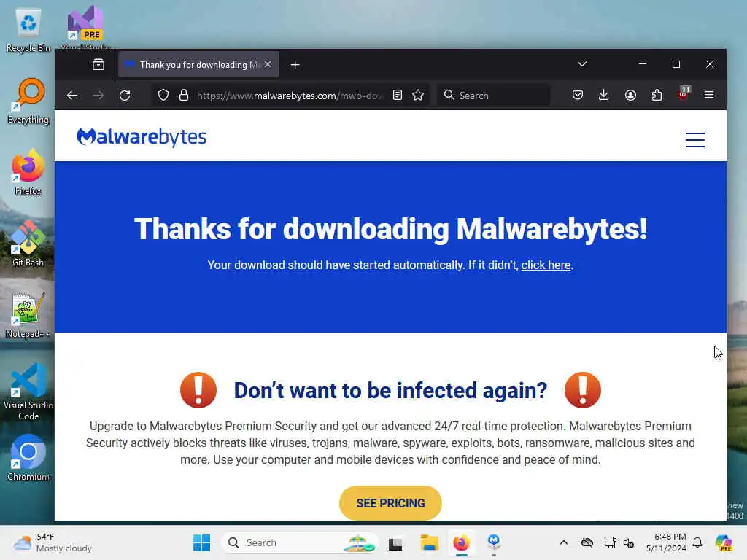
Task: Open the Firefox application hamburger menu
Action: 709,96
